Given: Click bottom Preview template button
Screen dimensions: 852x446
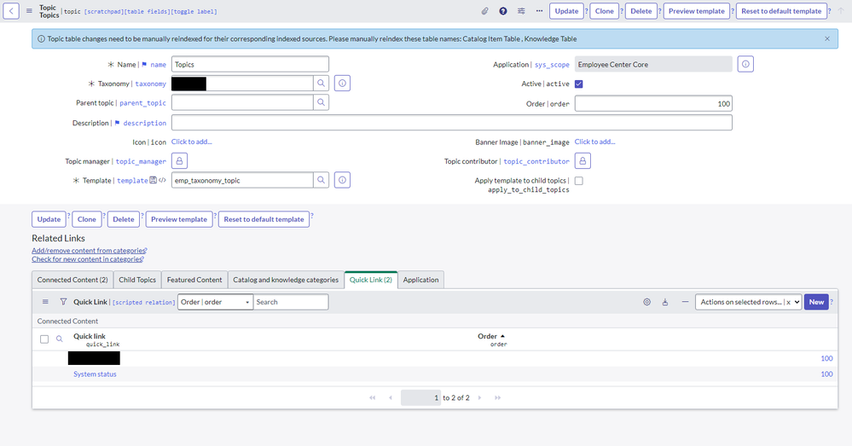Looking at the screenshot, I should click(179, 219).
